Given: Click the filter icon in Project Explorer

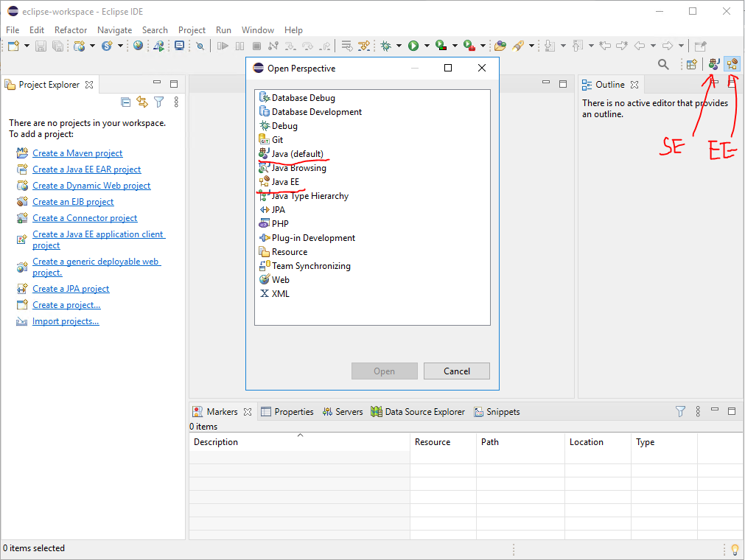Looking at the screenshot, I should [x=159, y=102].
